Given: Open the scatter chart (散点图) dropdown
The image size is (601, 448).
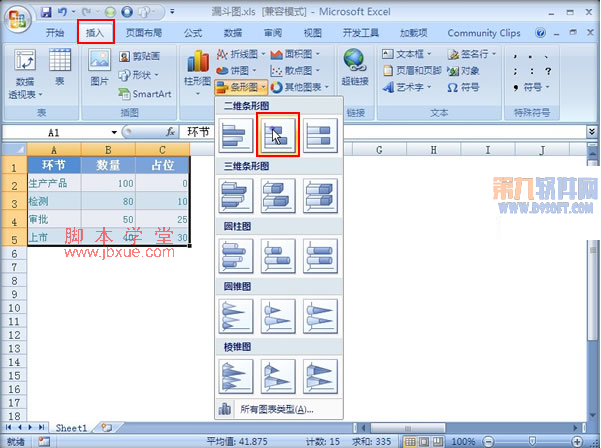Looking at the screenshot, I should [x=295, y=71].
